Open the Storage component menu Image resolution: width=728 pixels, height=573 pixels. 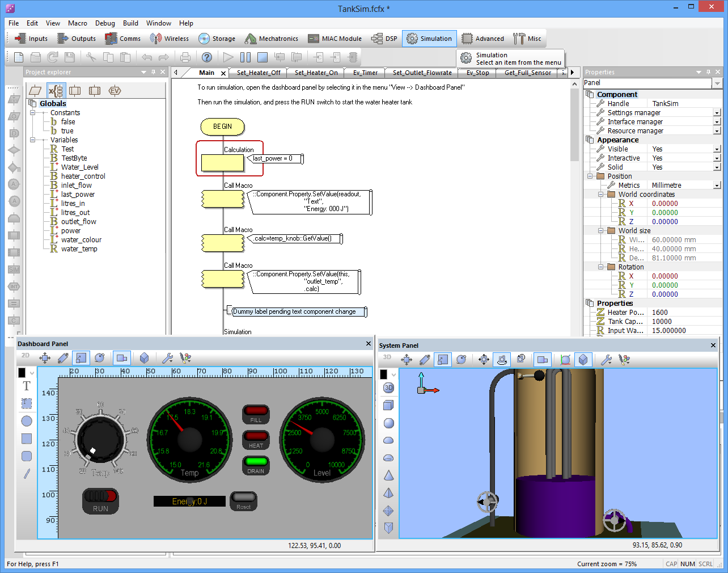tap(217, 39)
